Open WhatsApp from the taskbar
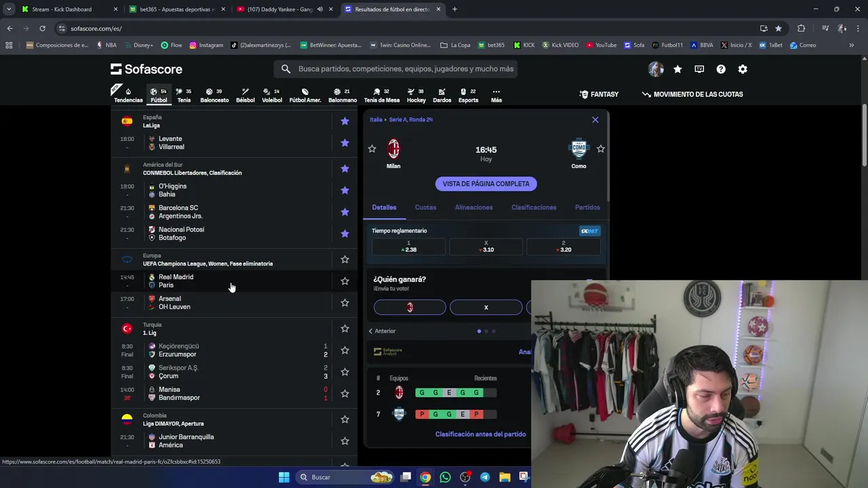Image resolution: width=868 pixels, height=488 pixels. click(x=445, y=477)
